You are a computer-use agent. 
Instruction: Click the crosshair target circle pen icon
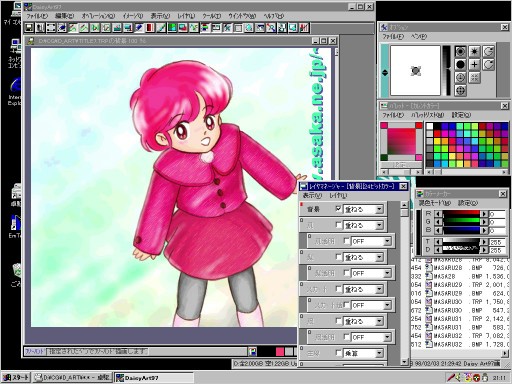coord(460,90)
